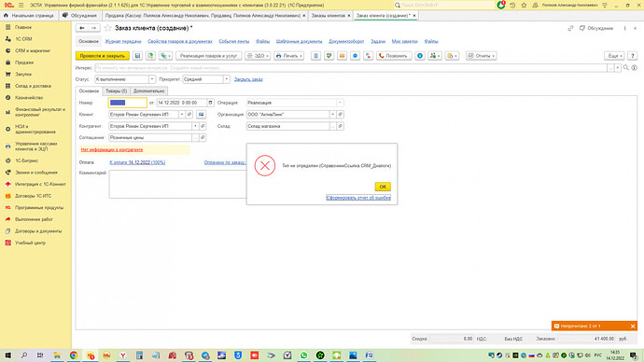The height and width of the screenshot is (362, 644).
Task: Open the calendar picker next to date
Action: 210,103
